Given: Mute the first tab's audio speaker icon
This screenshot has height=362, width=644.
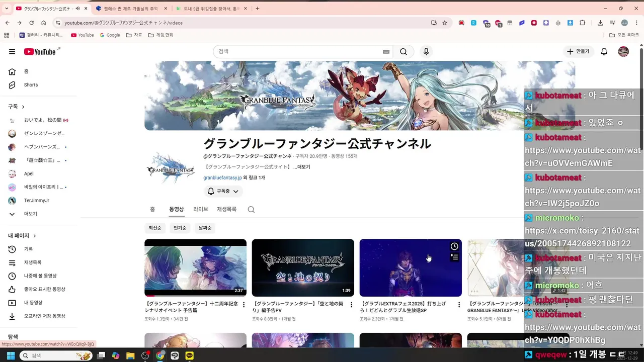Looking at the screenshot, I should [77, 9].
